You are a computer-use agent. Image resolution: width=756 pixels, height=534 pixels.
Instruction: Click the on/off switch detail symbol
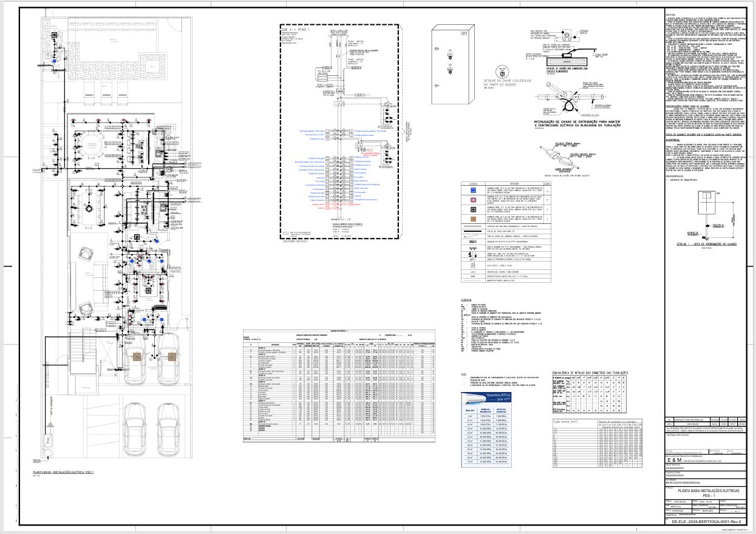tap(502, 71)
